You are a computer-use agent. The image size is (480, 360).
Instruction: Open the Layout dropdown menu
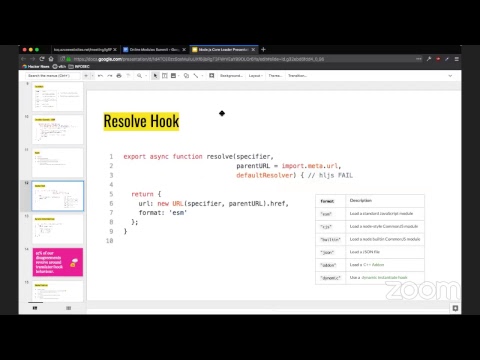[256, 76]
